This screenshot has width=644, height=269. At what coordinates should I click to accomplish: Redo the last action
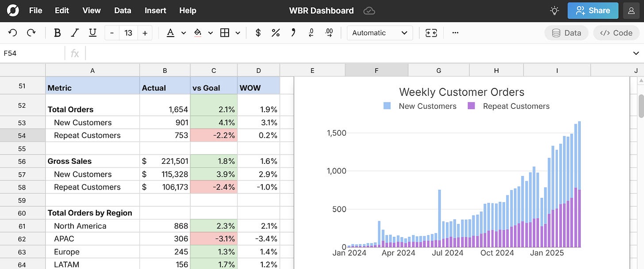coord(31,33)
